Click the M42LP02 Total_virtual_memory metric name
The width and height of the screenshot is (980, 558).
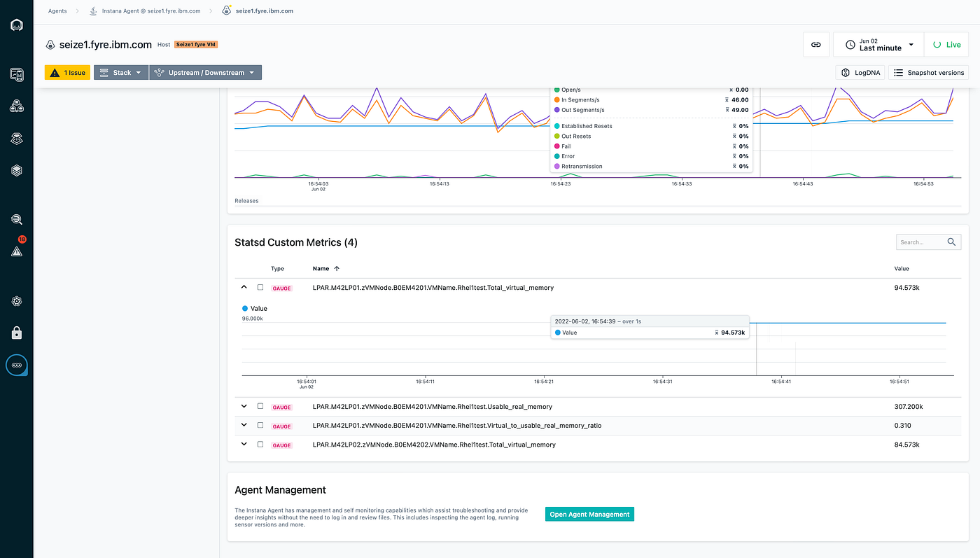pyautogui.click(x=434, y=444)
